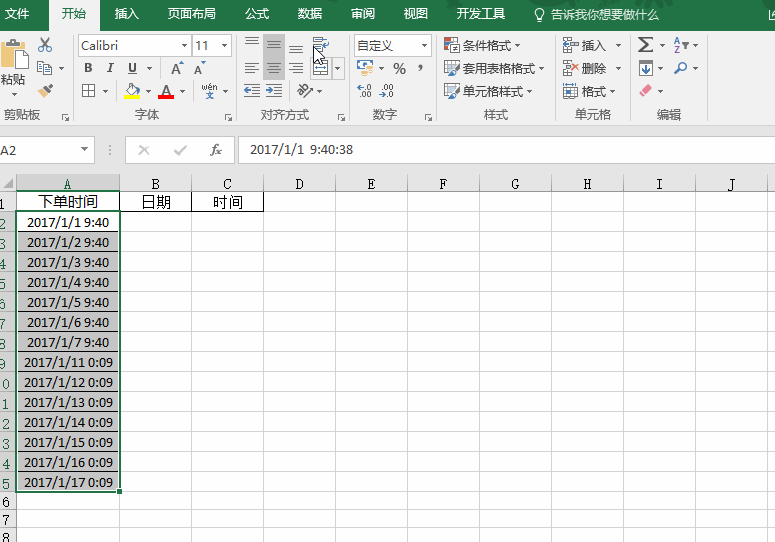Click the wén phonetic guide icon
775x542 pixels.
point(210,91)
